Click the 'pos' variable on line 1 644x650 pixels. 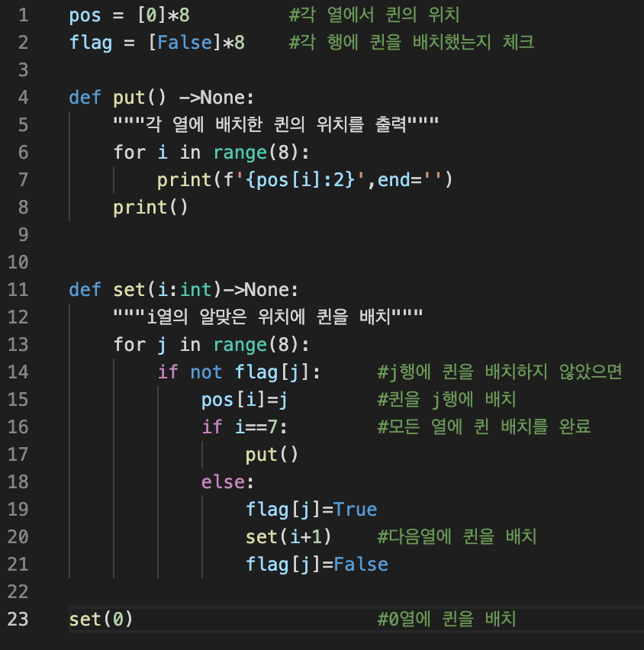tap(85, 16)
